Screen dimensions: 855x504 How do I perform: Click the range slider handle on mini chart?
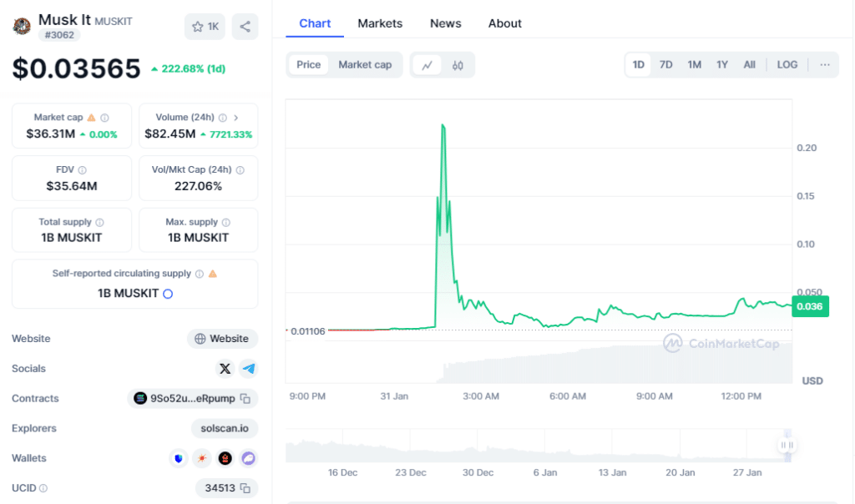point(787,445)
